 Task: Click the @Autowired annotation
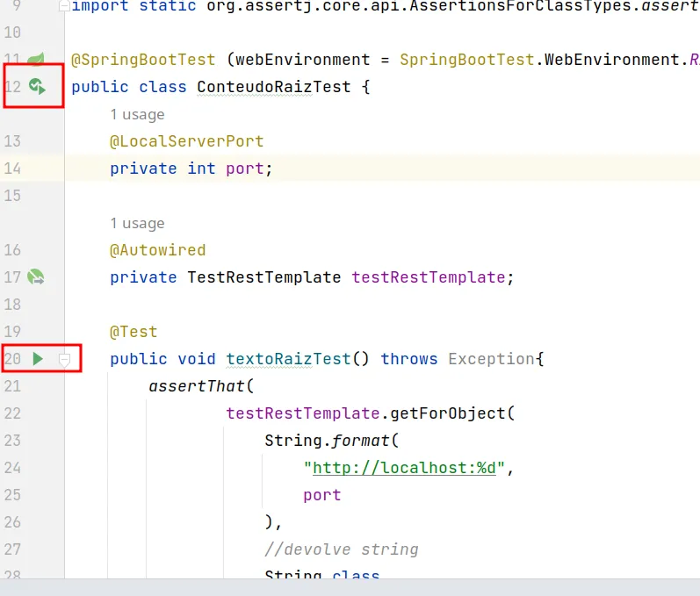tap(157, 250)
